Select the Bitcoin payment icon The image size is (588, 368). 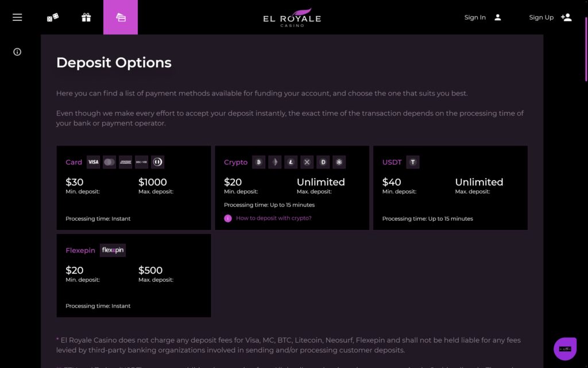(x=259, y=162)
